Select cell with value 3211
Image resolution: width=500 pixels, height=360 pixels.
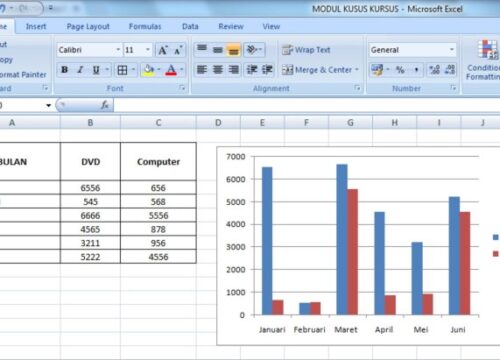click(90, 243)
